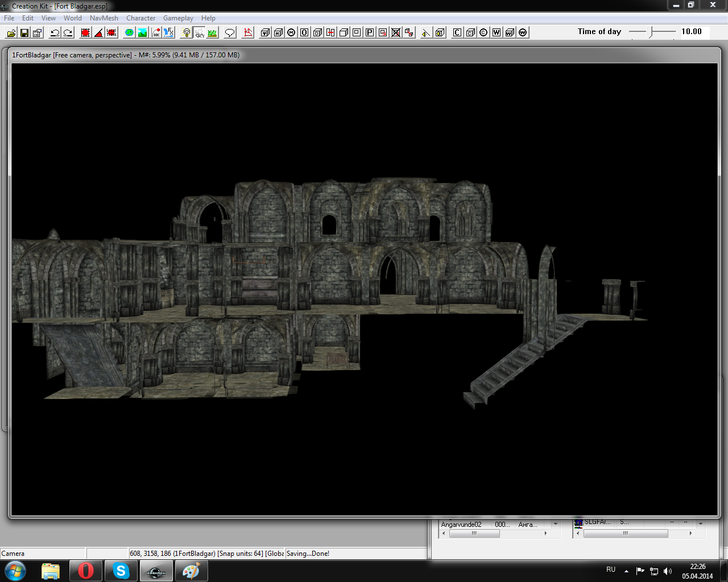728x582 pixels.
Task: Click the cube icon labeled W
Action: click(510, 32)
